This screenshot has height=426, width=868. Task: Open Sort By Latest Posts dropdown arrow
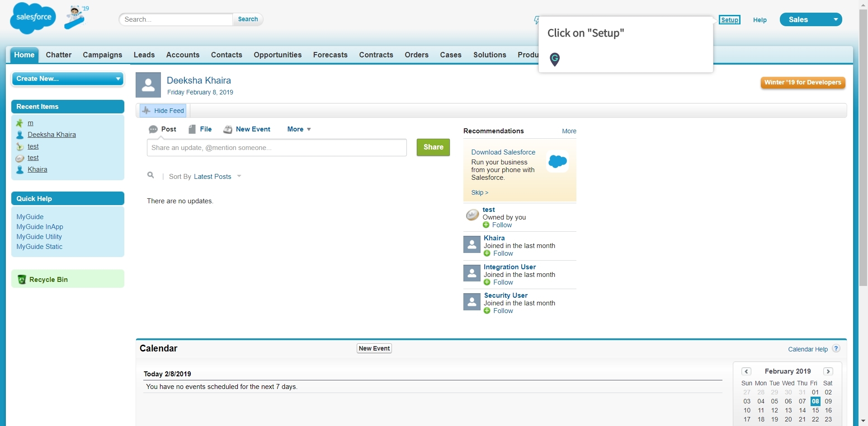tap(239, 176)
